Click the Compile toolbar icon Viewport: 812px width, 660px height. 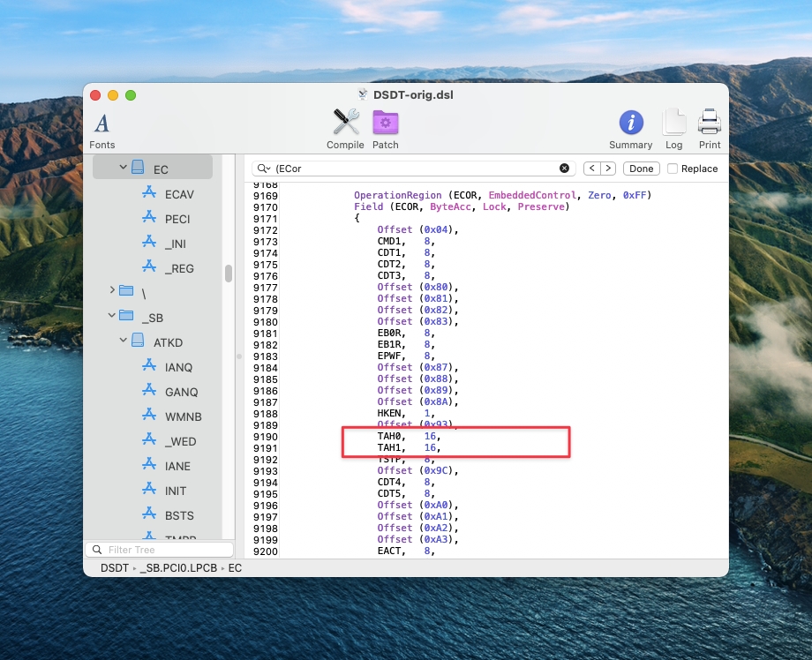345,129
